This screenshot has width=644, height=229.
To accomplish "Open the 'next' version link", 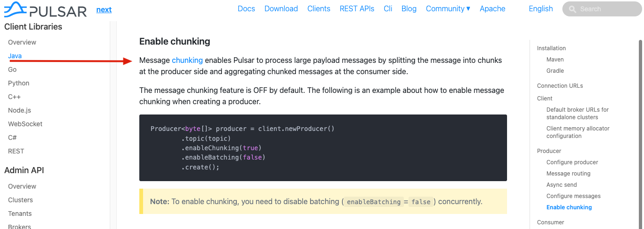I will [x=104, y=9].
